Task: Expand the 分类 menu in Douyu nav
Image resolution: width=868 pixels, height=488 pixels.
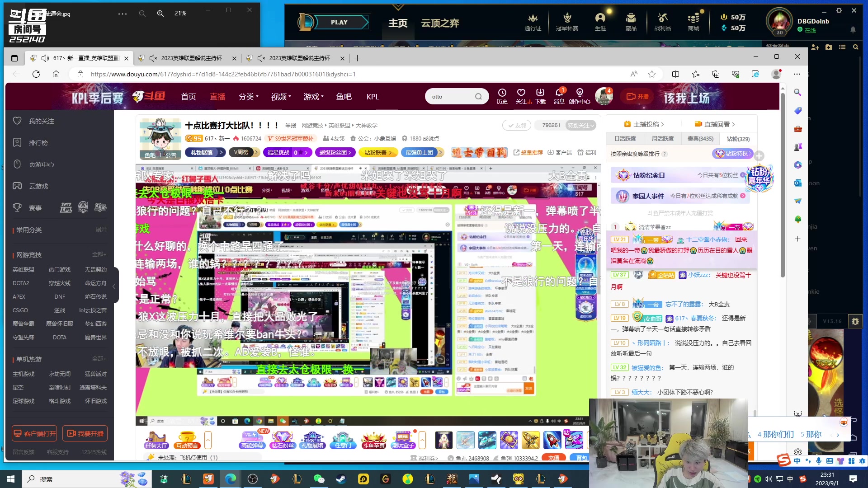Action: 248,97
